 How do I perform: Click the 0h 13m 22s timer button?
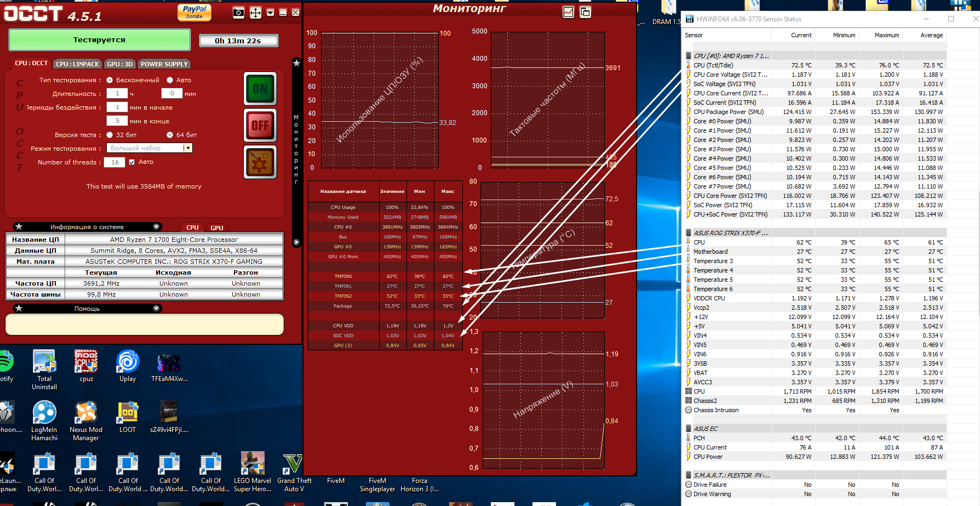tap(238, 41)
